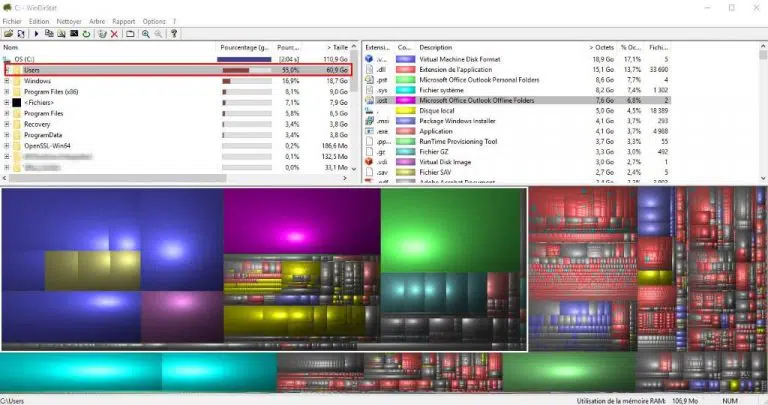Click the magenta .ost color swatch
Viewport: 768px width, 405px height.
[406, 100]
